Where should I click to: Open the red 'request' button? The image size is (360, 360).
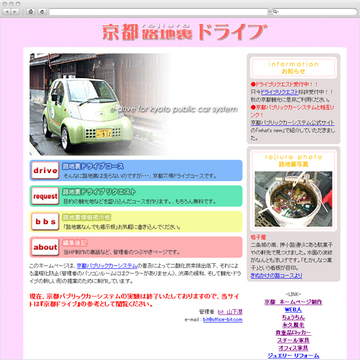click(45, 196)
